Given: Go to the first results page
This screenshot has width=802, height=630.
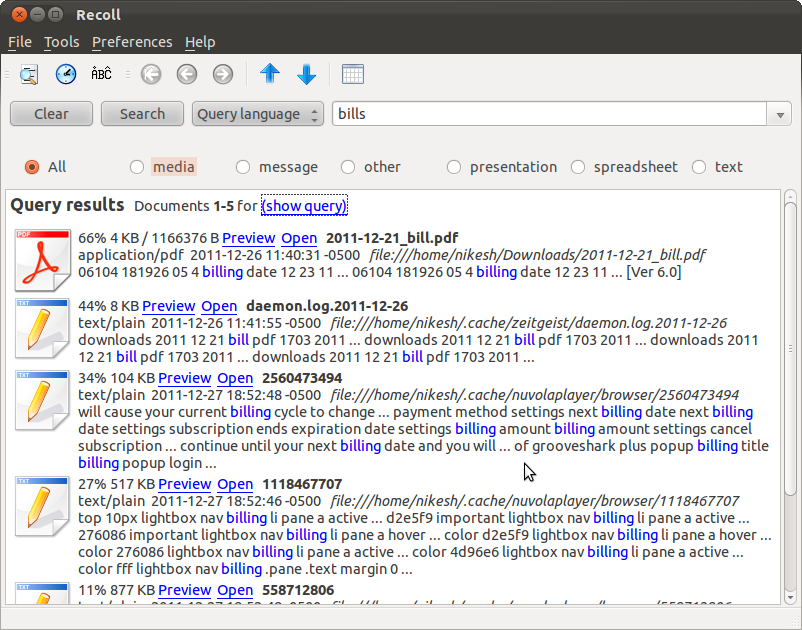Looking at the screenshot, I should click(150, 73).
